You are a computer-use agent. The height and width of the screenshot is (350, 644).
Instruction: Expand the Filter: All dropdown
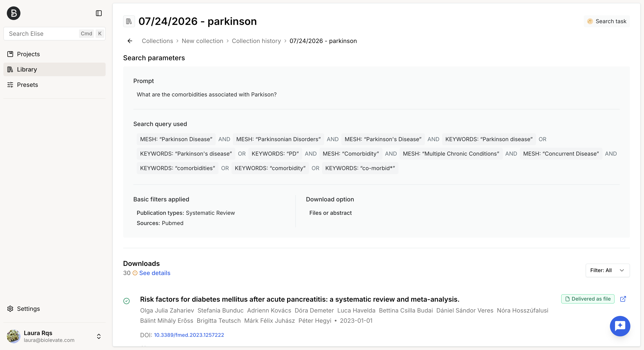(608, 270)
